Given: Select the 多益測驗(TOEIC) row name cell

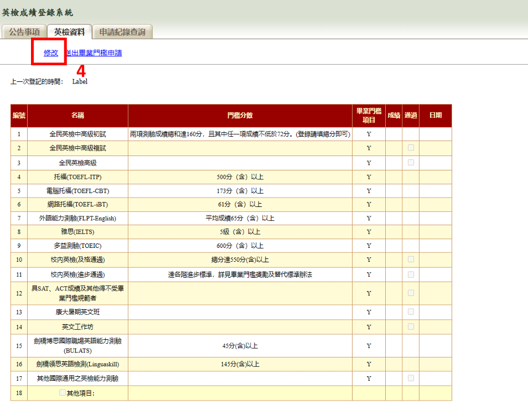Looking at the screenshot, I should click(x=77, y=246).
